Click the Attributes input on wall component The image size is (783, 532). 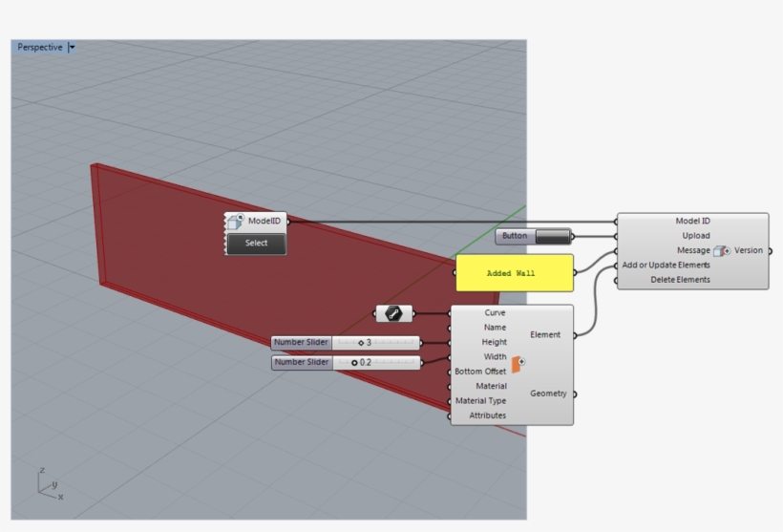coord(487,415)
